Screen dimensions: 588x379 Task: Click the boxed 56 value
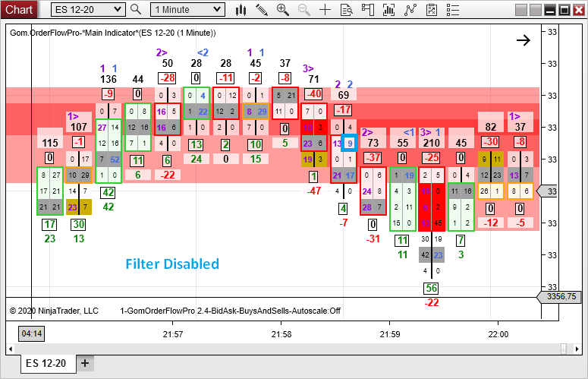[431, 288]
